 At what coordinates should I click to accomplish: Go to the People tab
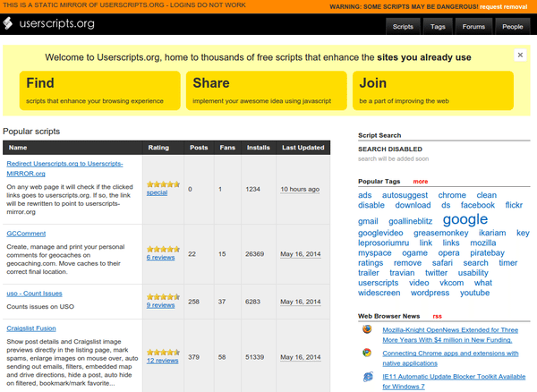coord(512,27)
